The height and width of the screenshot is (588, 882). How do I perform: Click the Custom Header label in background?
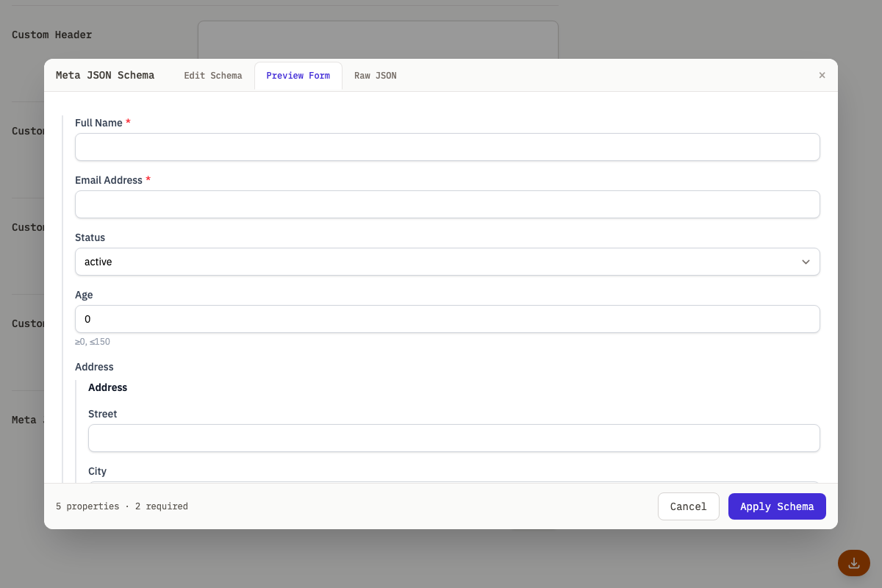point(51,35)
